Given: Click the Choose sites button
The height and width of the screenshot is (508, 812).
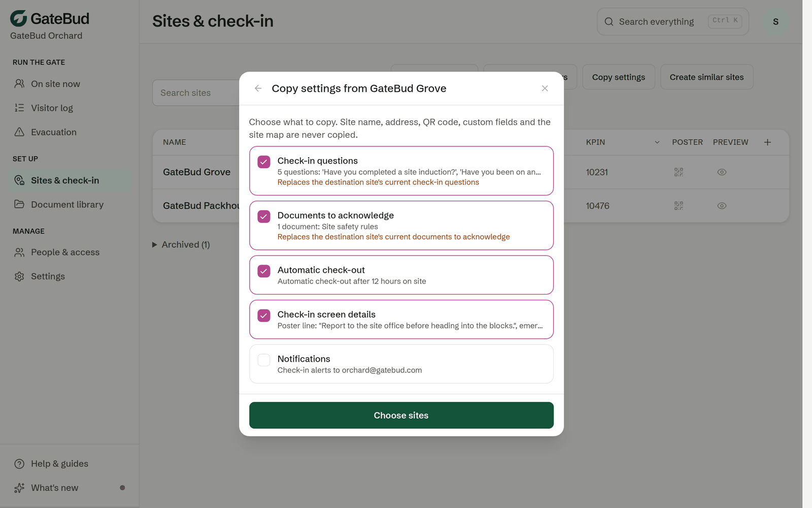Looking at the screenshot, I should (x=401, y=415).
